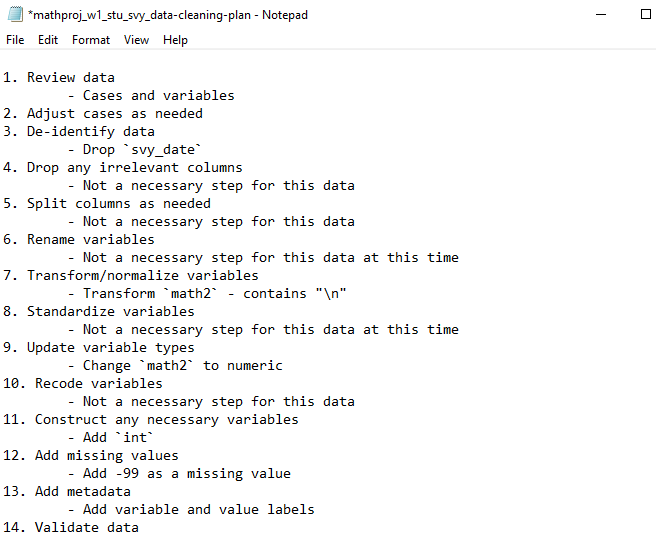This screenshot has height=557, width=656.
Task: Open the Format menu
Action: point(91,40)
